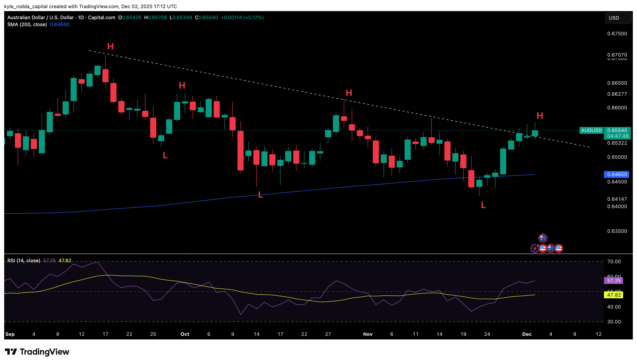Click the Oct label on time axis
Image resolution: width=637 pixels, height=364 pixels.
185,334
